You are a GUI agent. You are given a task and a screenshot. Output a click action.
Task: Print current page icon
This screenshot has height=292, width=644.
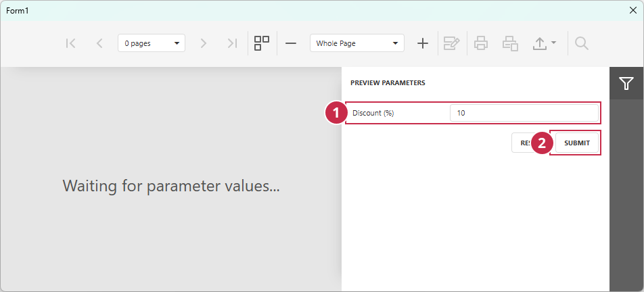click(x=510, y=43)
